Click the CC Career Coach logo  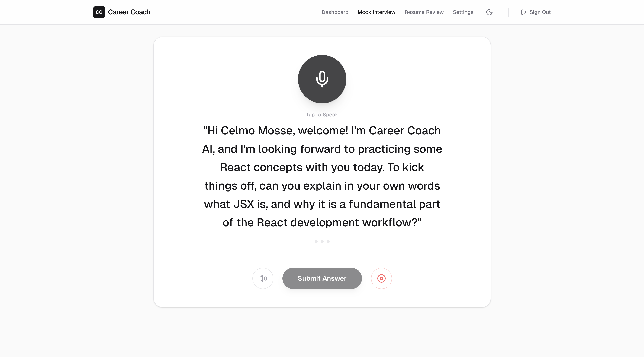pyautogui.click(x=121, y=12)
